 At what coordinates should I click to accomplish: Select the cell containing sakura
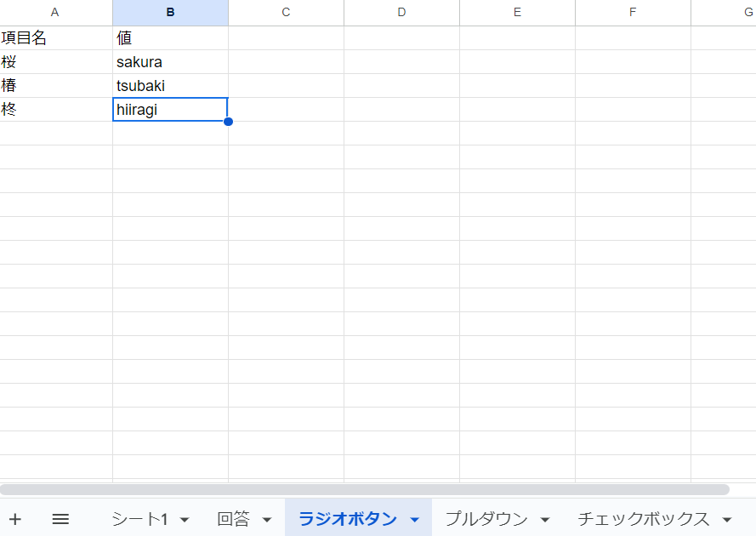(x=170, y=61)
